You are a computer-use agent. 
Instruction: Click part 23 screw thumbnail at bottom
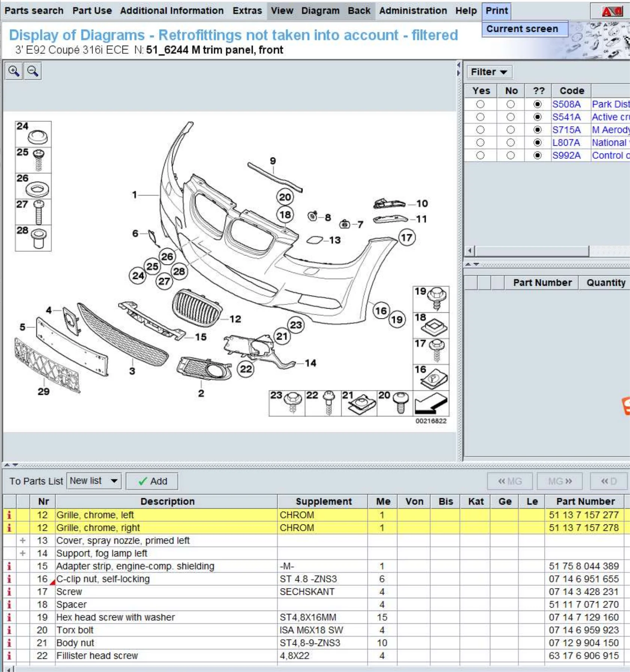(x=287, y=403)
